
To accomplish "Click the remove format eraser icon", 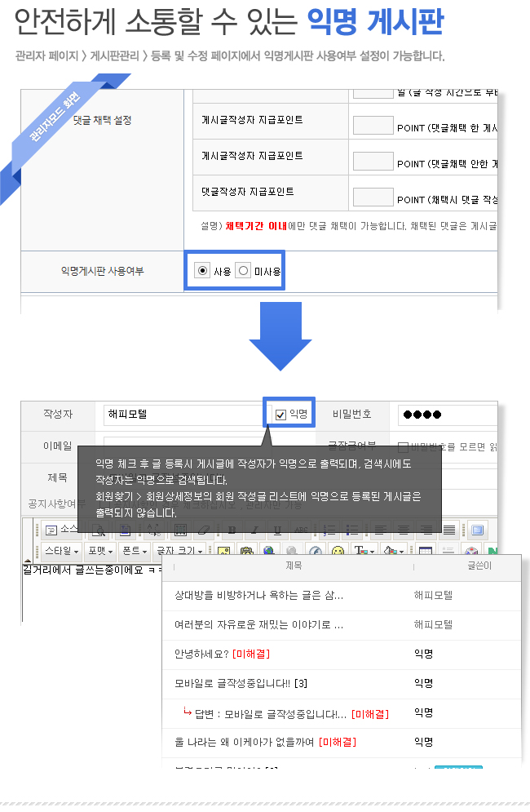I will pos(203,530).
